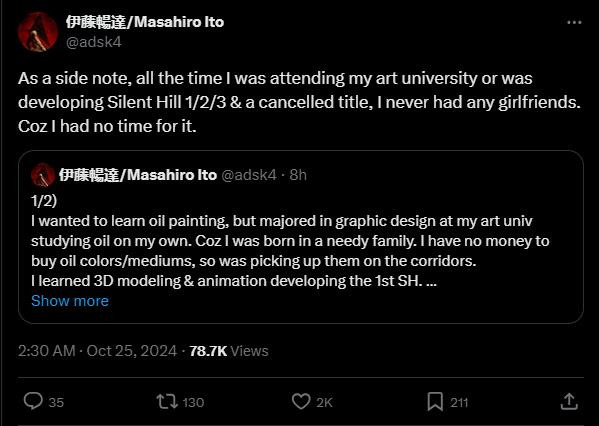
Task: Click the main author profile avatar
Action: (38, 32)
